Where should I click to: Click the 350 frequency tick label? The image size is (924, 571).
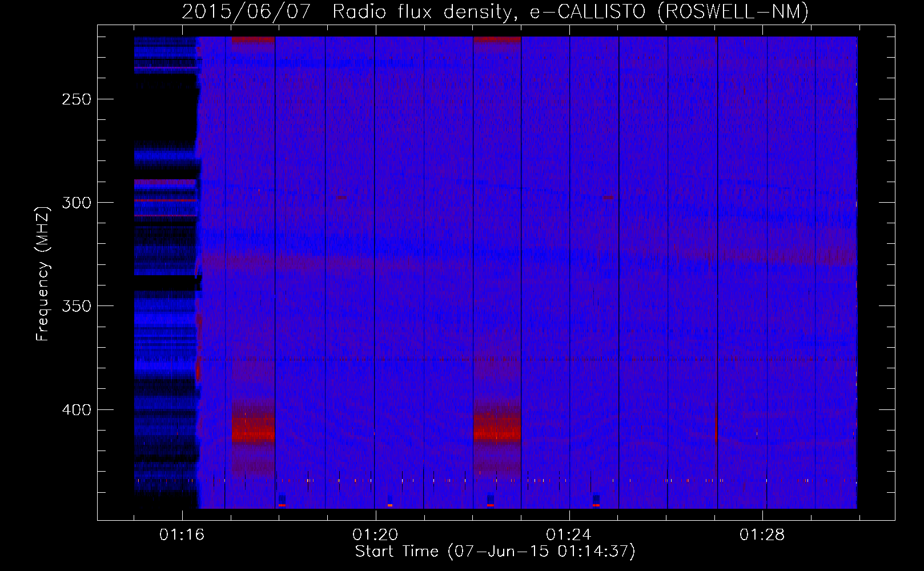pos(77,307)
